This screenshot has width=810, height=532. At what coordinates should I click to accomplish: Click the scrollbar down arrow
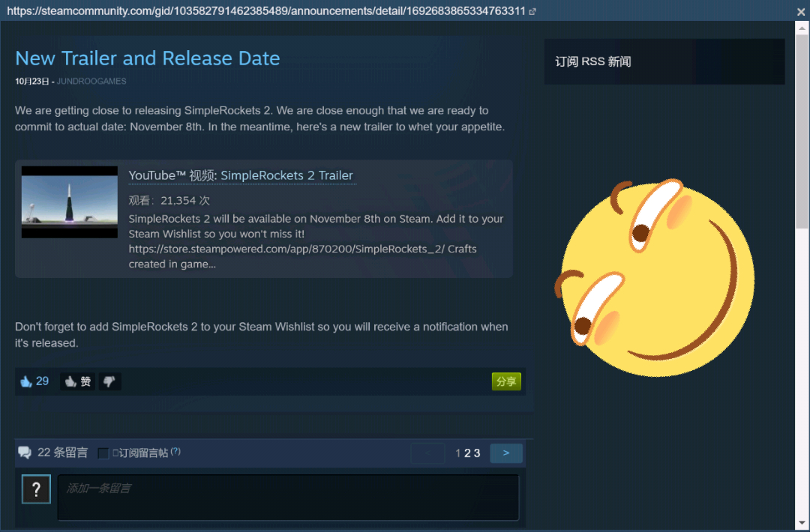(x=802, y=523)
